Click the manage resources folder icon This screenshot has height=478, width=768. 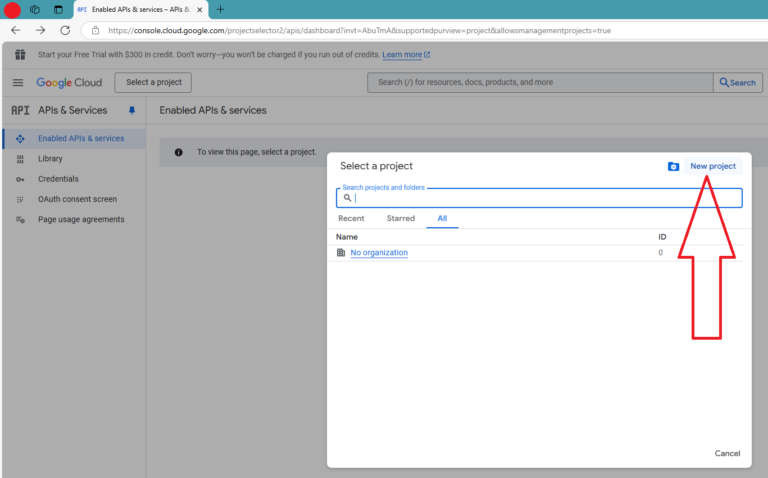point(673,166)
